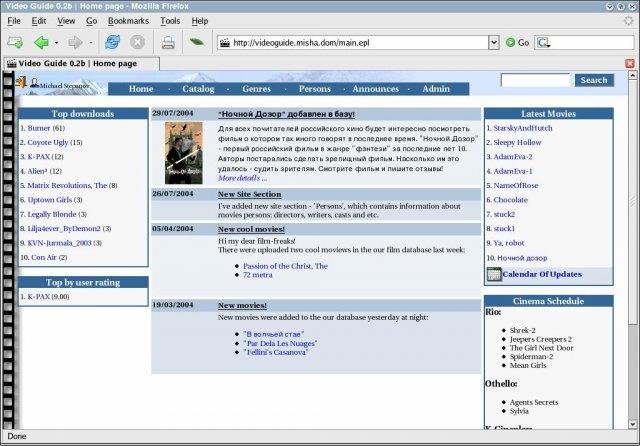Image resolution: width=640 pixels, height=446 pixels.
Task: Open the Calendar Of Updates link
Action: tap(542, 274)
